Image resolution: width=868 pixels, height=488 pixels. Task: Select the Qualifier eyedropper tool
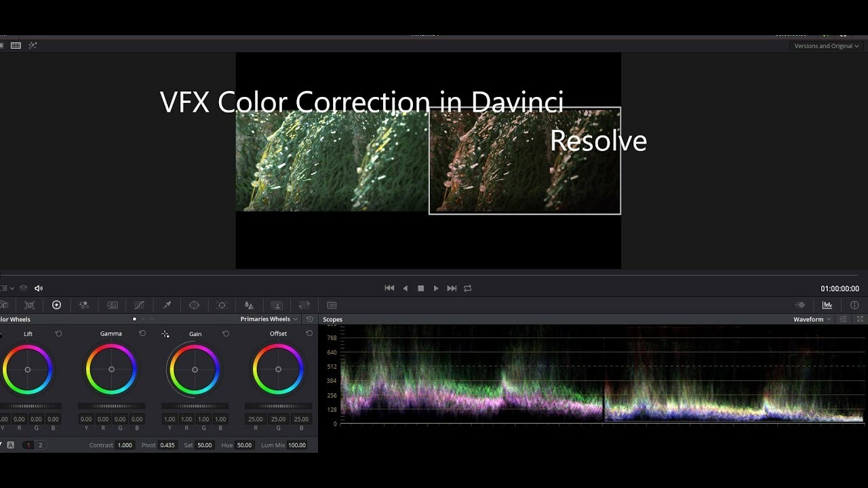(167, 305)
